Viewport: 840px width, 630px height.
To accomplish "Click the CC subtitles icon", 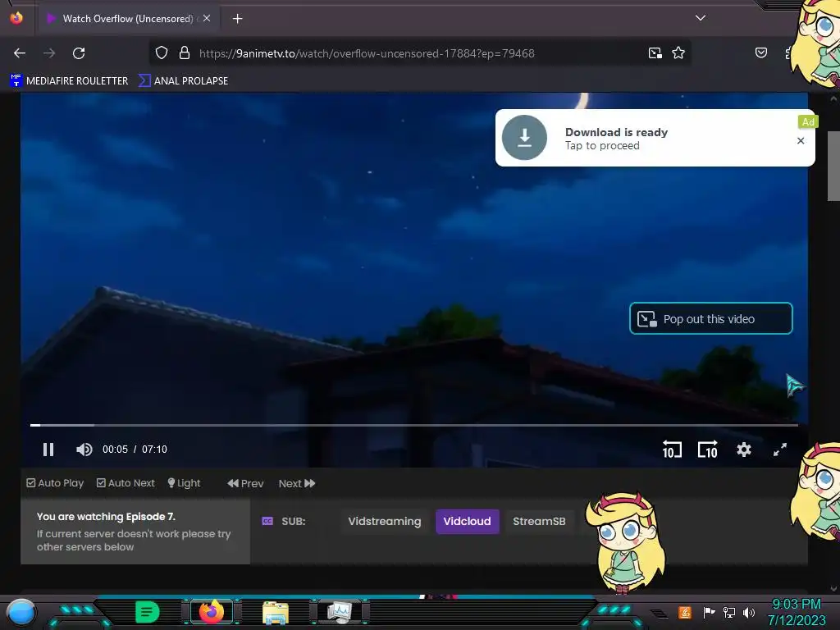I will pyautogui.click(x=267, y=521).
